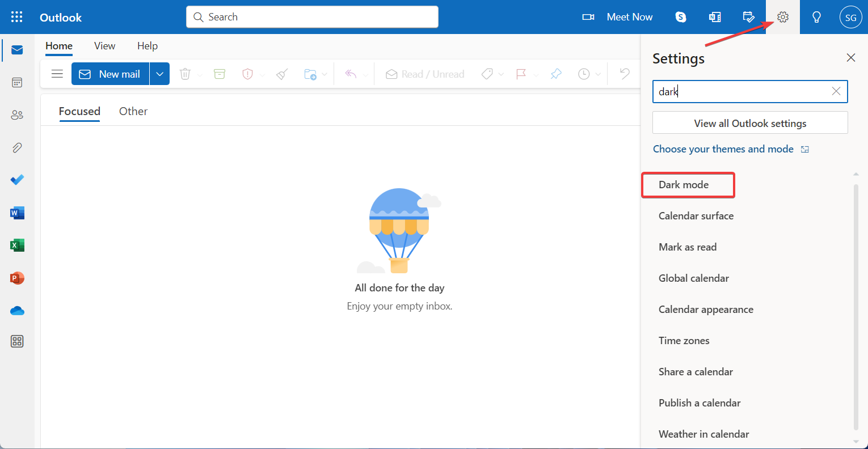Screen dimensions: 868x449
Task: Open OneDrive from the left rail
Action: 17,311
